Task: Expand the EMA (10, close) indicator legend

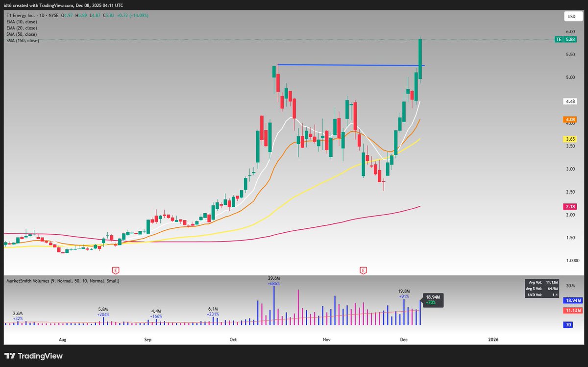Action: coord(22,22)
